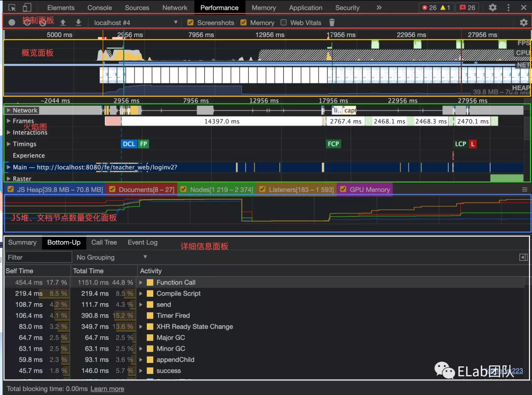Screen dimensions: 532x395
Task: Click the collect garbage trash icon
Action: (x=332, y=22)
